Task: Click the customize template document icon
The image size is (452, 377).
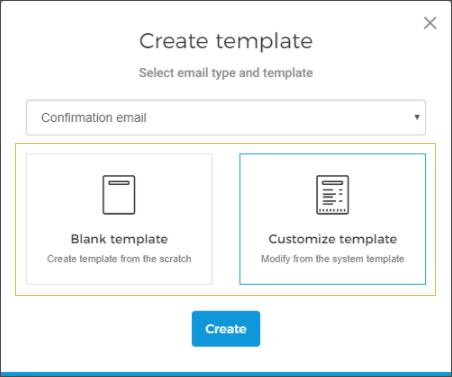Action: tap(332, 195)
